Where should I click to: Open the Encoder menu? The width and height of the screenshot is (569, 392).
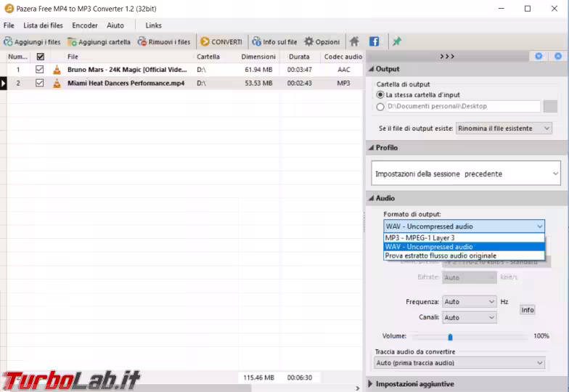(x=85, y=25)
